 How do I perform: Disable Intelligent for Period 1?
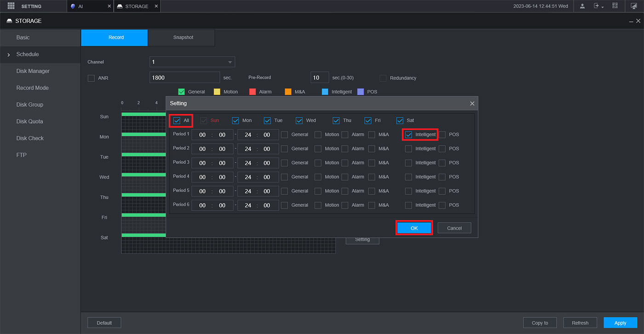[408, 135]
